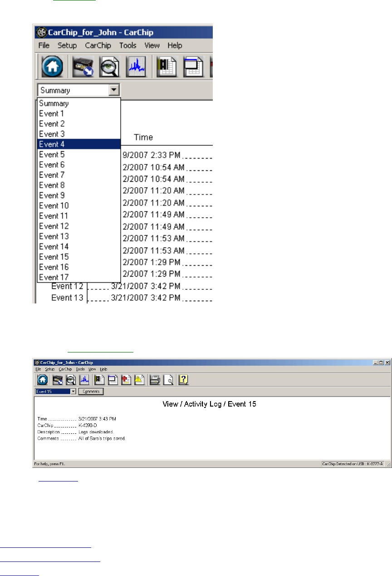Click the table log icon in Summary window

(193, 68)
